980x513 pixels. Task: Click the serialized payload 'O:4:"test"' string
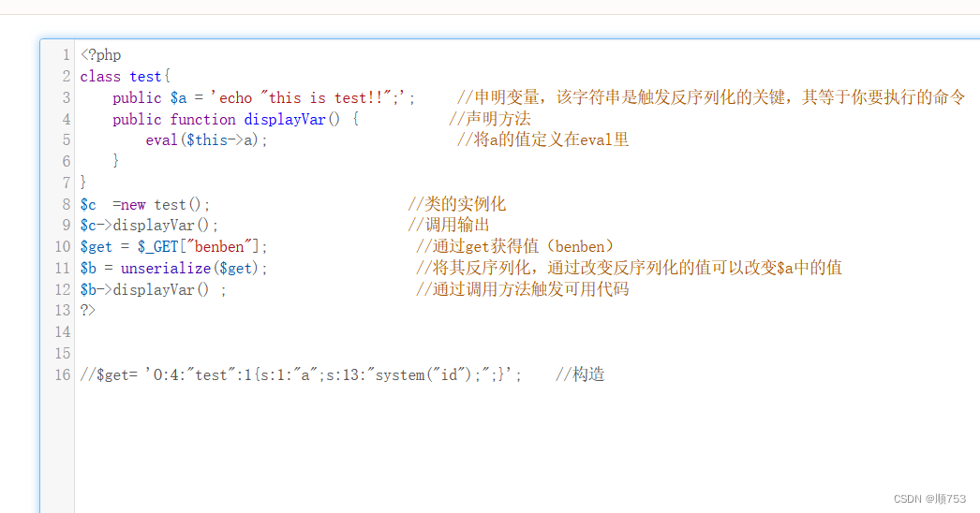[x=196, y=374]
